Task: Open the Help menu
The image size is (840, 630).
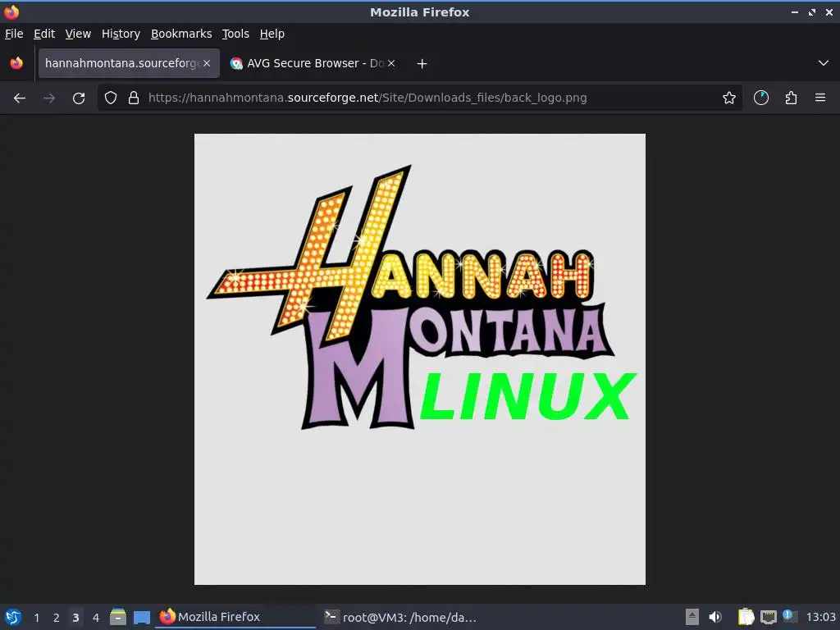Action: 272,34
